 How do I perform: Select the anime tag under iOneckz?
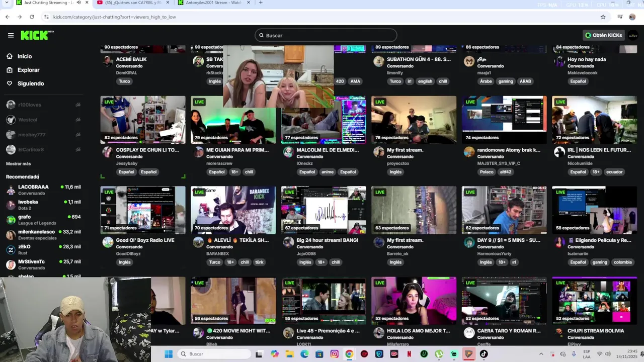pyautogui.click(x=327, y=172)
